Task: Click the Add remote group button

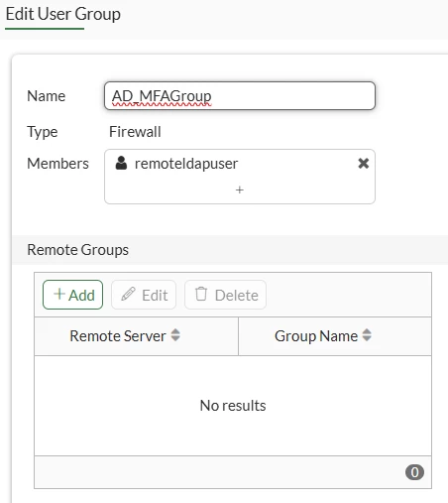Action: coord(72,295)
